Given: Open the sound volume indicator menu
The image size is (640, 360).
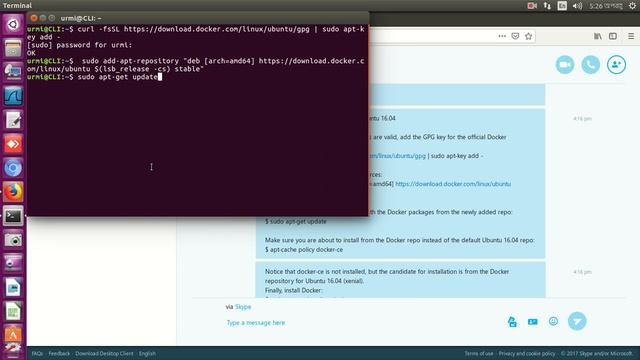Looking at the screenshot, I should 577,6.
